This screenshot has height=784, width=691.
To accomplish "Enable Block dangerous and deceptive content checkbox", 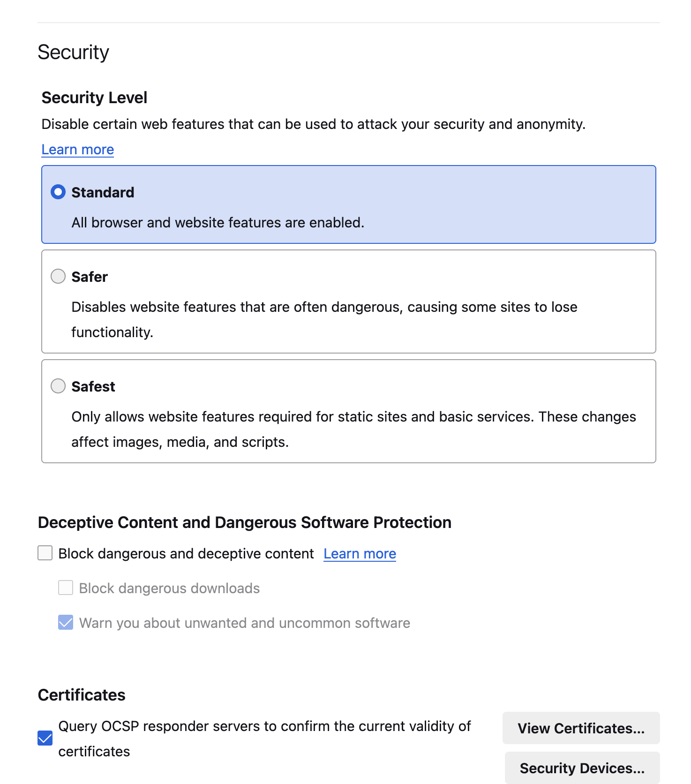I will coord(45,553).
